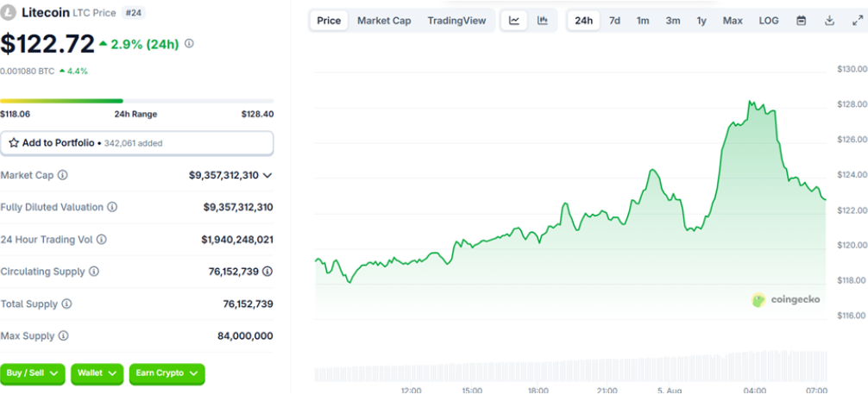Select the Max time range

click(x=733, y=21)
